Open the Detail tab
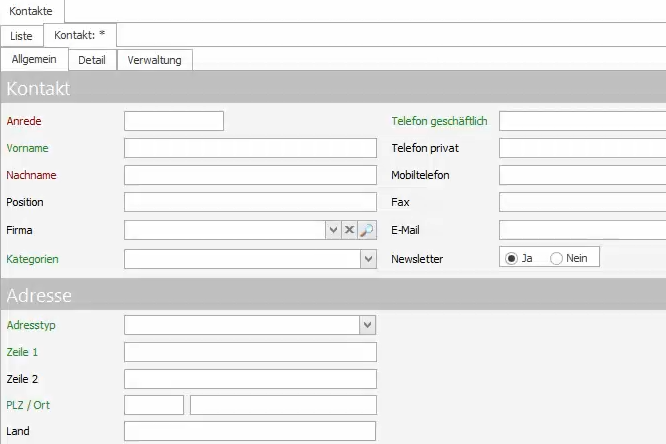The height and width of the screenshot is (444, 666). [92, 60]
